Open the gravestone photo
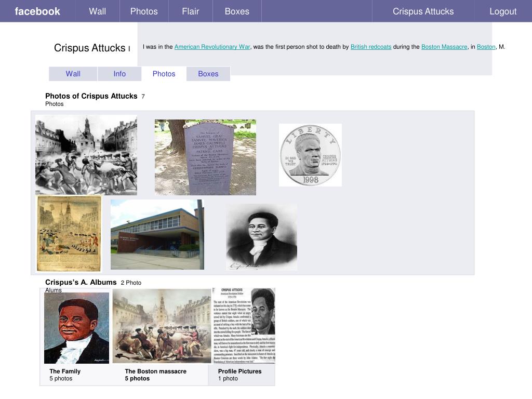Screen dimensions: 532x399 point(205,157)
